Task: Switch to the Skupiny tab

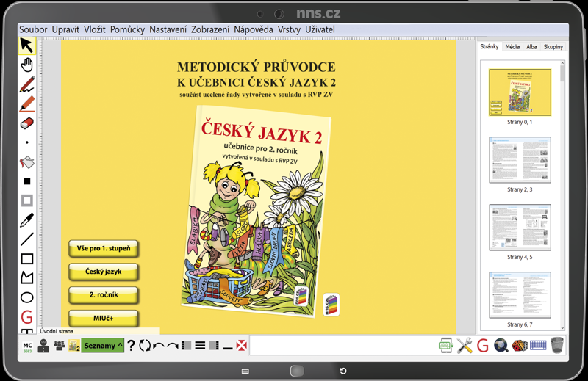Action: pyautogui.click(x=553, y=47)
